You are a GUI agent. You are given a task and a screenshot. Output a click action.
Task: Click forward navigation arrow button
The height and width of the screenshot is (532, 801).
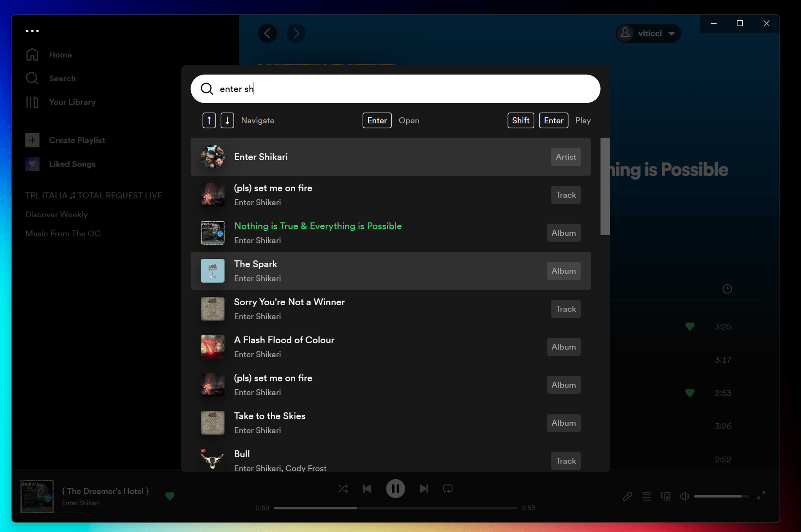point(296,33)
